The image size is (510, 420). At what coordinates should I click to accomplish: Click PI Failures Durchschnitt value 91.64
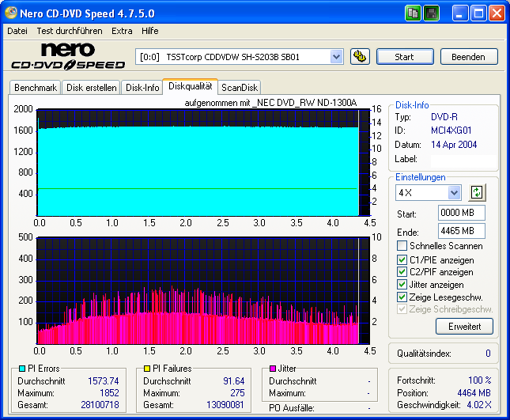click(x=234, y=381)
